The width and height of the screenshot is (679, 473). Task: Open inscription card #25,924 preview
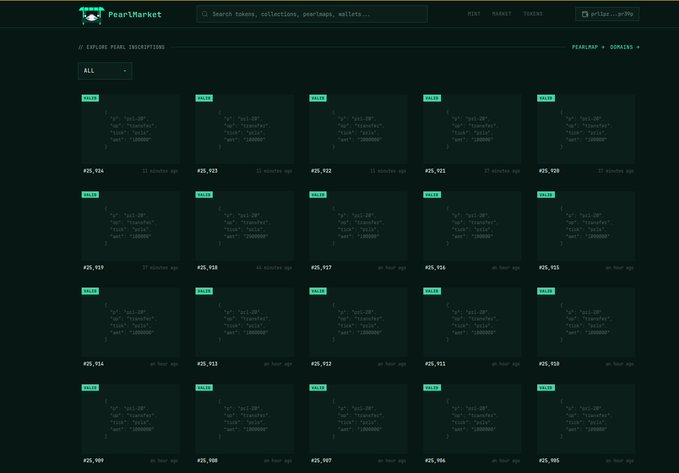click(x=130, y=129)
